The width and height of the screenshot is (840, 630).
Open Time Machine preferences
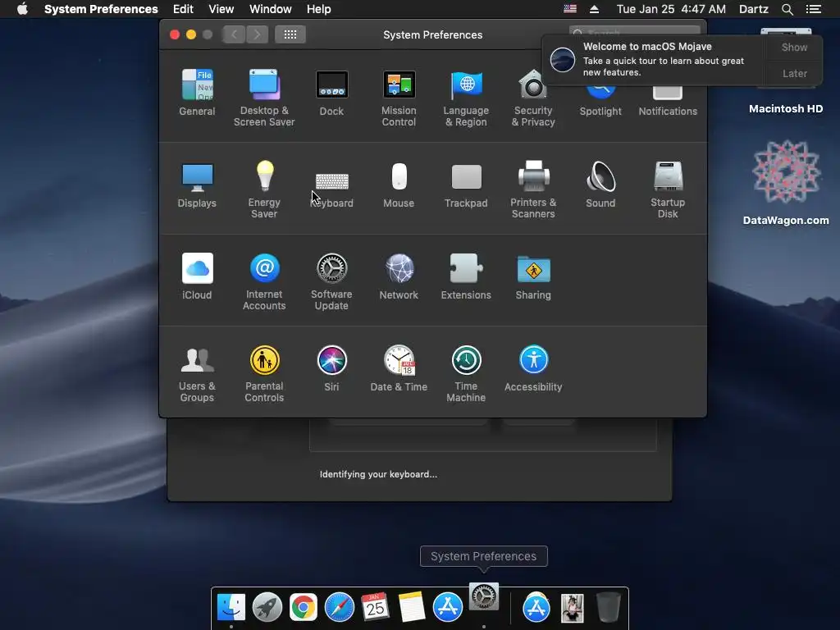466,373
